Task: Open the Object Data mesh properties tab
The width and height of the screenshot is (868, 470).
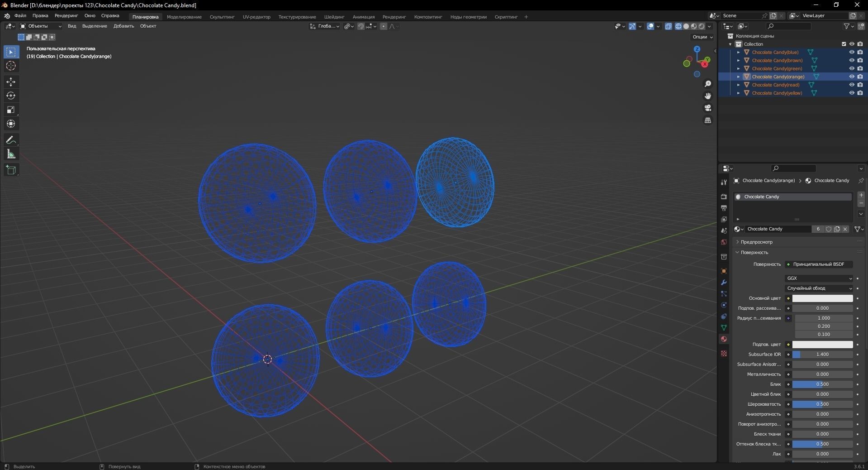Action: coord(724,327)
